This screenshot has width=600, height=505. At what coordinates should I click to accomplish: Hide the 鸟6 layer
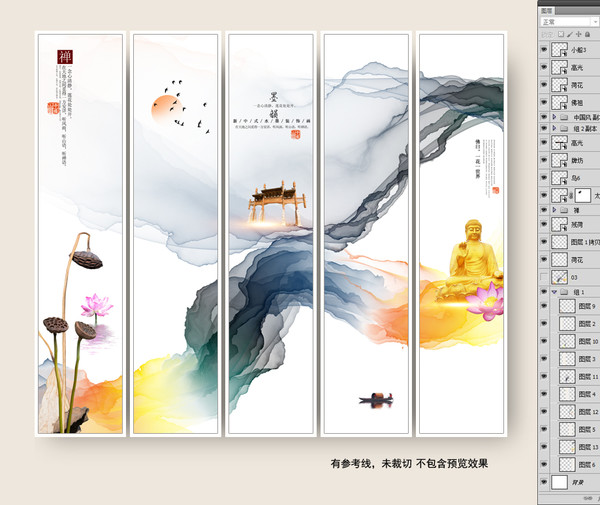[544, 178]
